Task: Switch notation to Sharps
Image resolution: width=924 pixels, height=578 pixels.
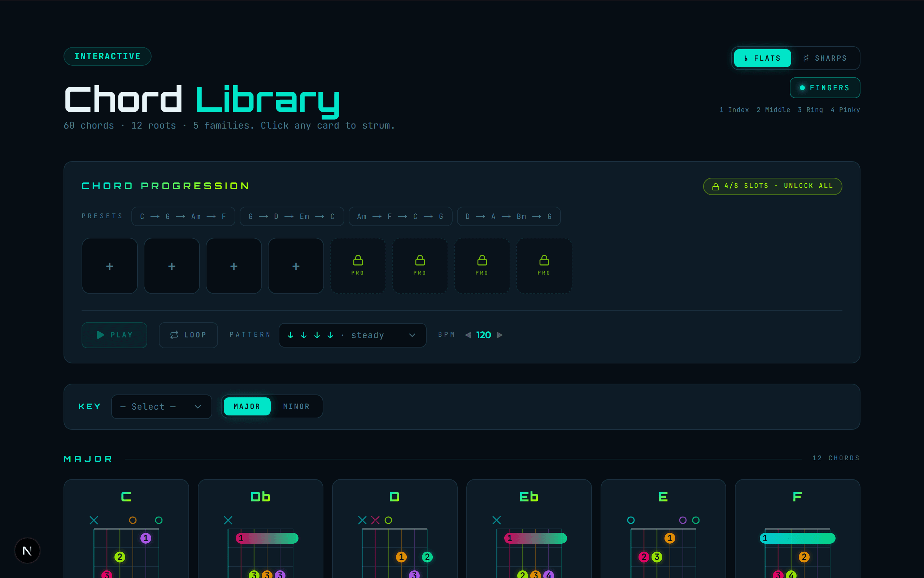Action: pos(825,58)
